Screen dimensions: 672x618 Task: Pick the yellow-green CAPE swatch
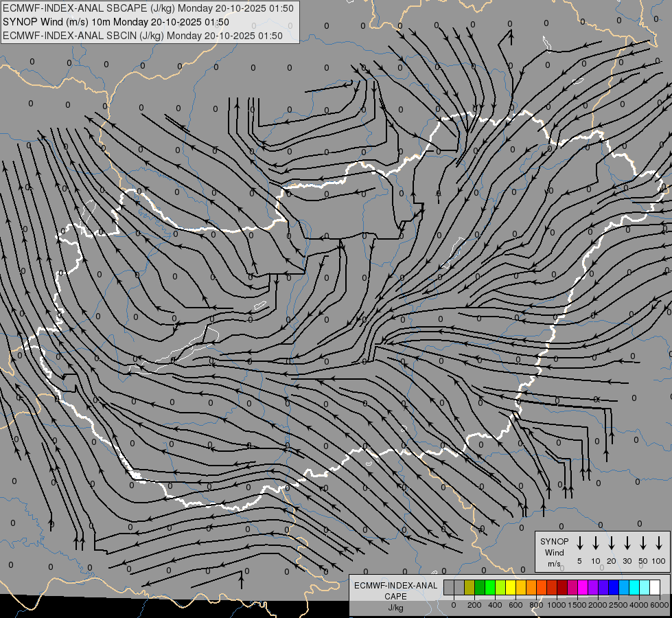(x=500, y=587)
